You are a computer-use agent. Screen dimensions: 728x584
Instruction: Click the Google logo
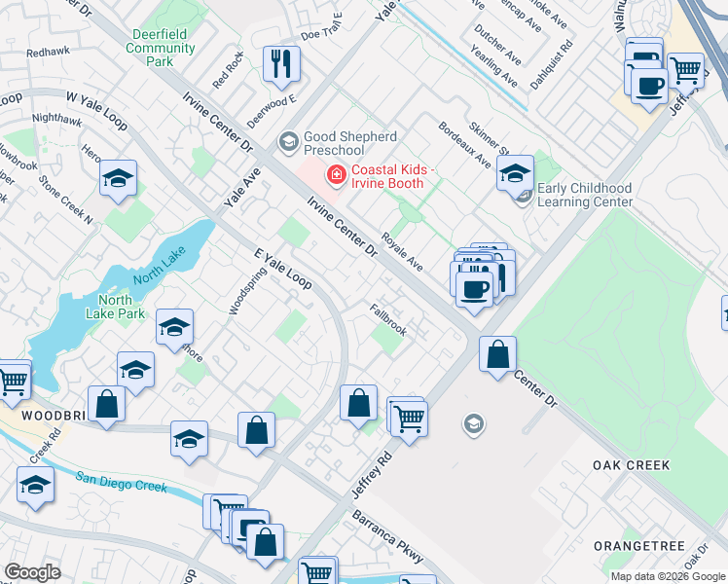[x=32, y=572]
